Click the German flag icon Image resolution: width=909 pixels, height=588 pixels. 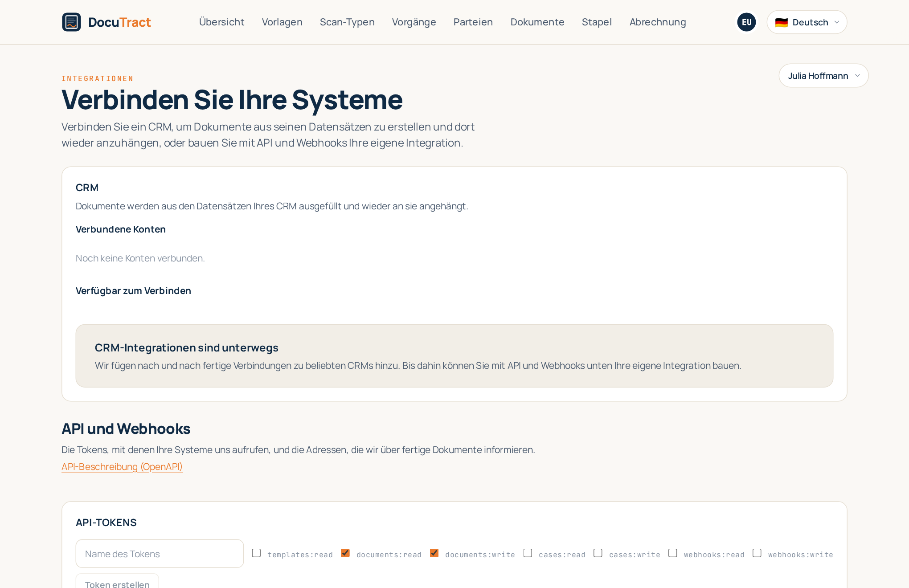click(x=781, y=22)
